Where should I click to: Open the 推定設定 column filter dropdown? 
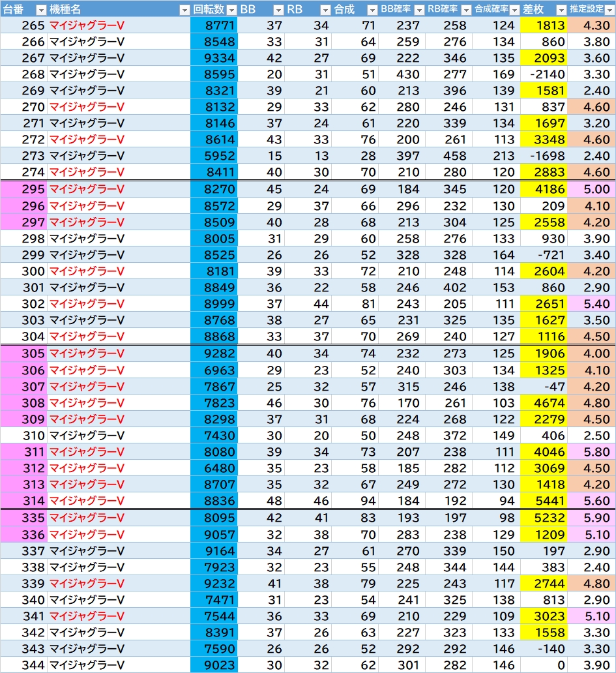(609, 10)
